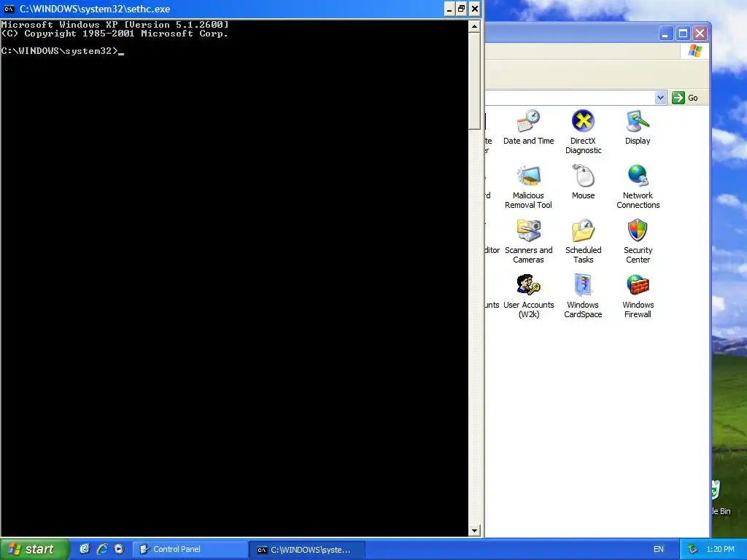Switch to Control Panel taskbar button
The image size is (747, 560).
(189, 550)
